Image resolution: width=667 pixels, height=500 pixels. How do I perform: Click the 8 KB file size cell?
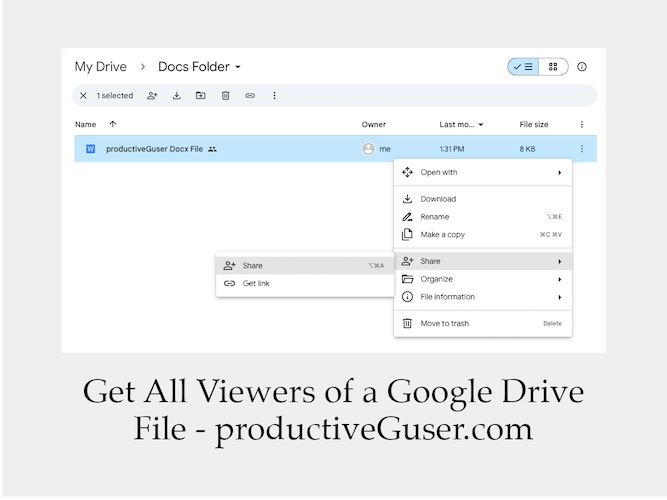[x=527, y=149]
